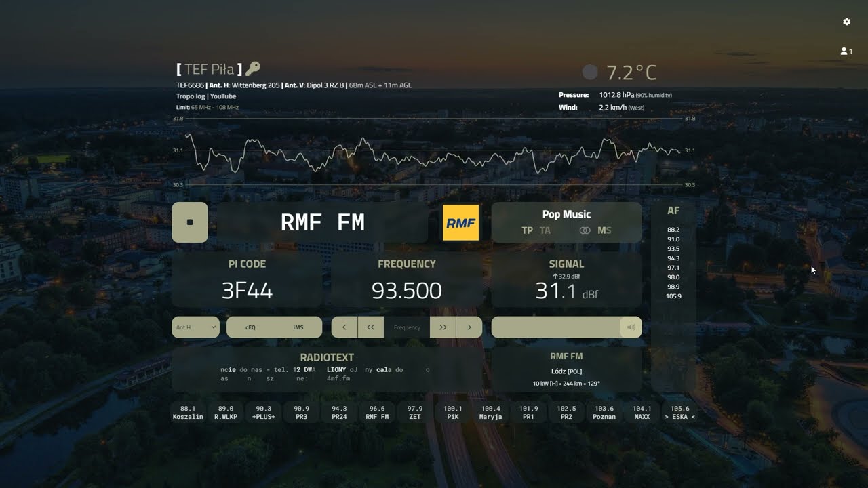The height and width of the screenshot is (488, 868).
Task: Select 101.9 PR1 preset
Action: (528, 413)
